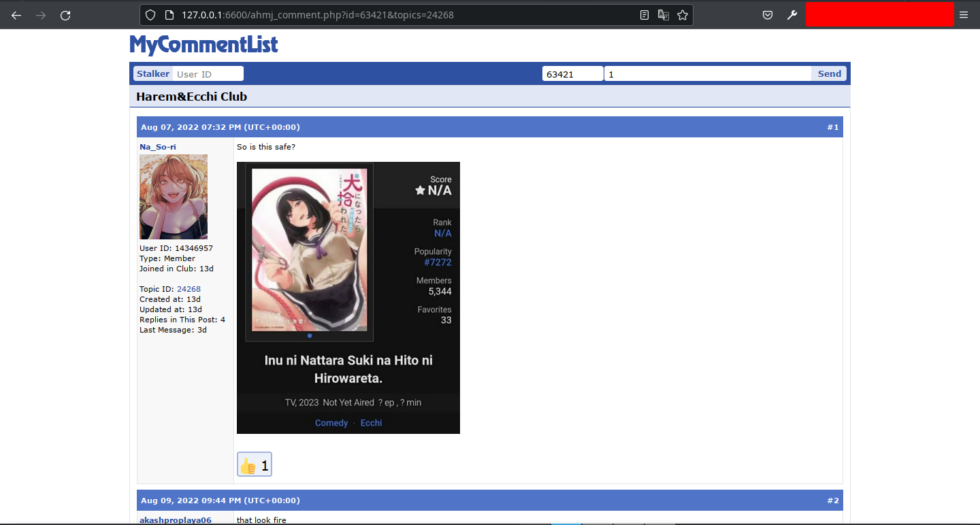
Task: Click the shield tracking protection icon
Action: tap(151, 15)
